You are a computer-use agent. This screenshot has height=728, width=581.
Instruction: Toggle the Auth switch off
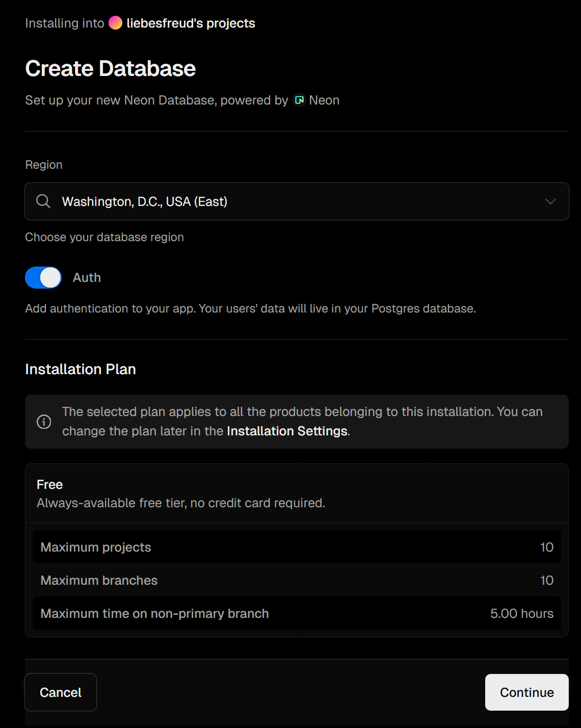pos(43,278)
